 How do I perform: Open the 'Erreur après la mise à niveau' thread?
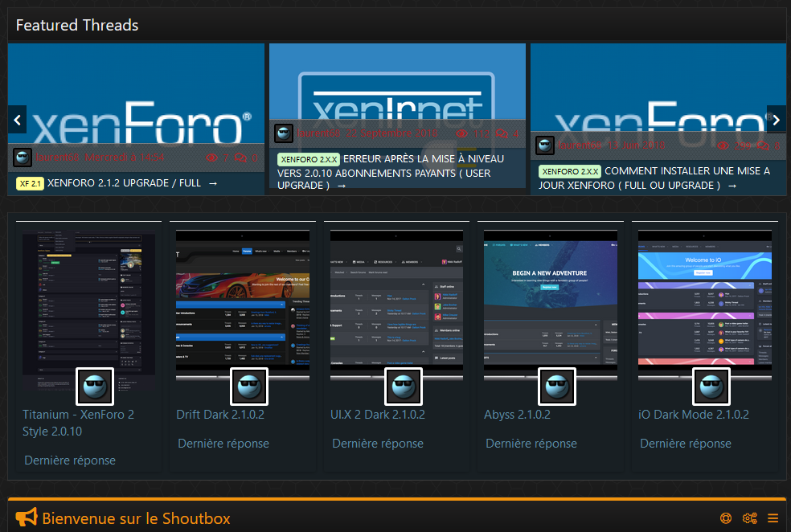point(391,172)
